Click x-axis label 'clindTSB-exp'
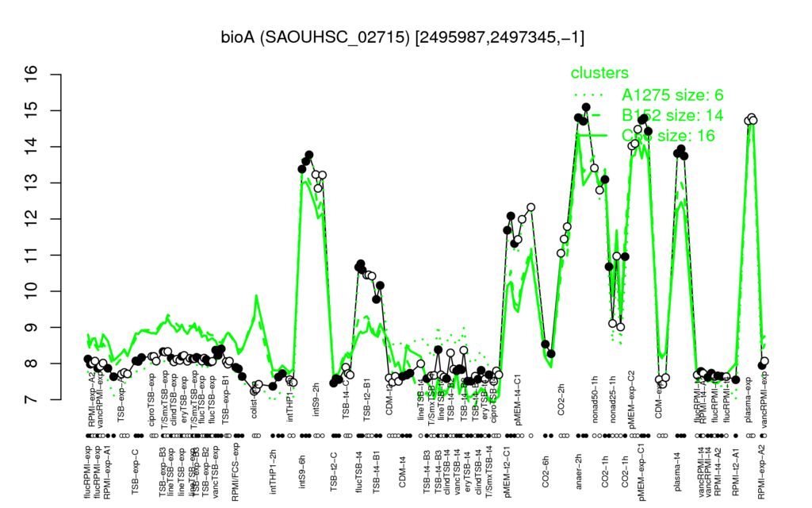 coord(174,399)
